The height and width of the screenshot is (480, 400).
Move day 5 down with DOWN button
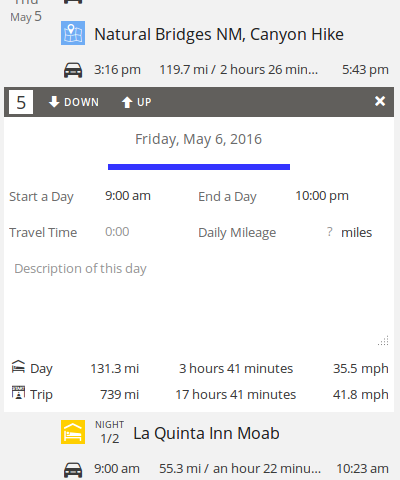tap(74, 102)
